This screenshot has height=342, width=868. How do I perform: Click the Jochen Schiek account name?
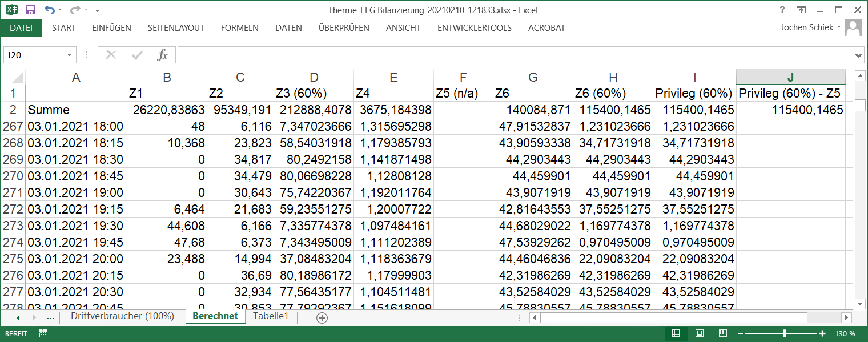807,27
